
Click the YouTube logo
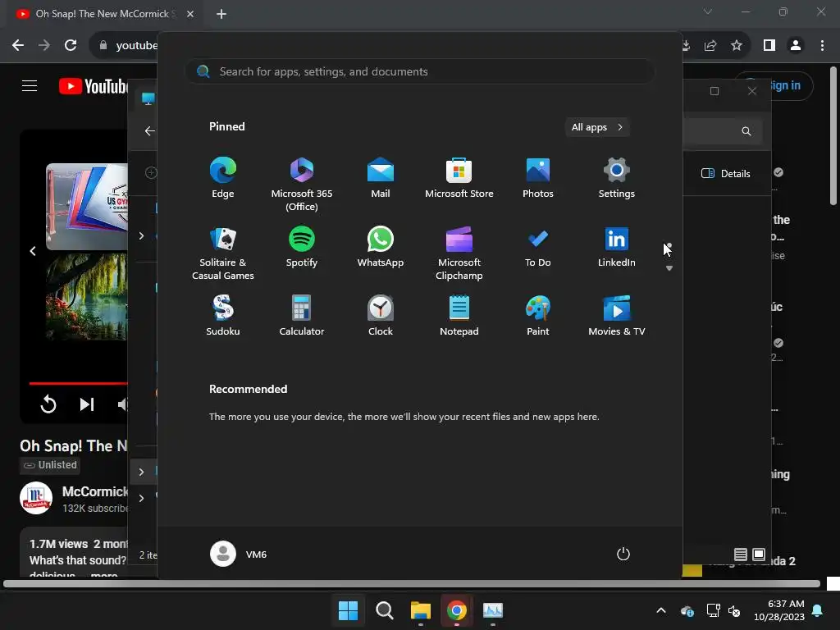coord(94,86)
